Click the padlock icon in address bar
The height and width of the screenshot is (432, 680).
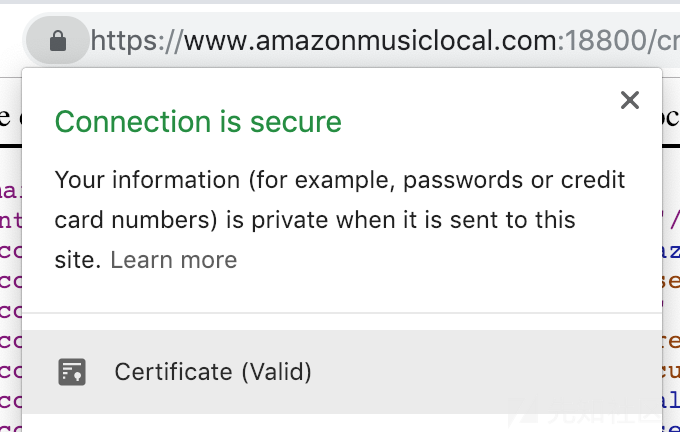point(58,41)
